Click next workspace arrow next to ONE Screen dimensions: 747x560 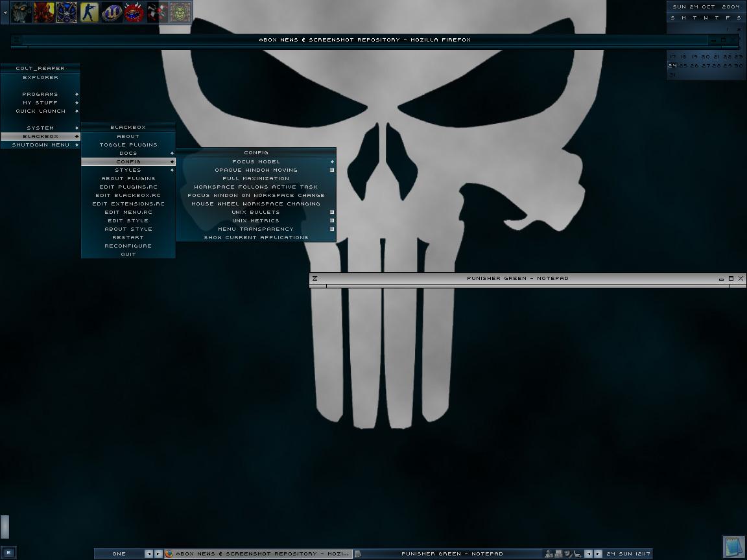(x=158, y=554)
